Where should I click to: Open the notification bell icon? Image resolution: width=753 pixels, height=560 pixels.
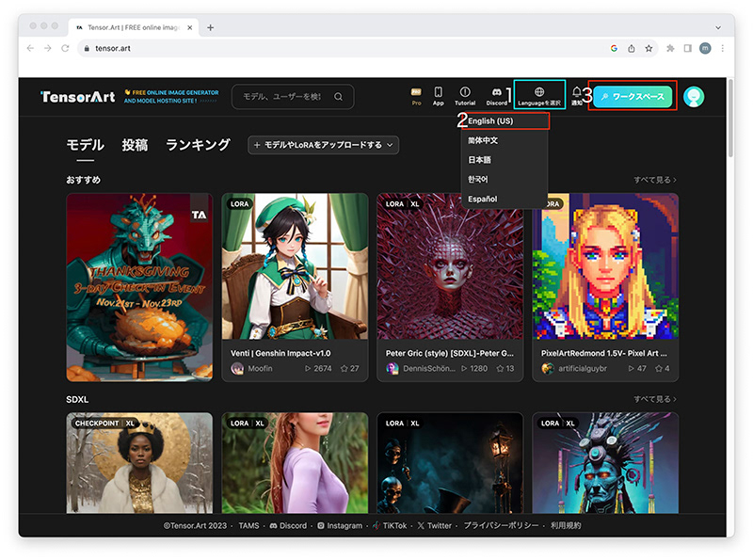577,96
